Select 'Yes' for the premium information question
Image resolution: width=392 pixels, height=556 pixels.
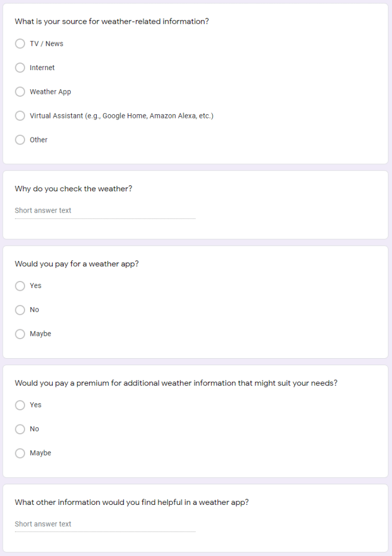pos(20,405)
